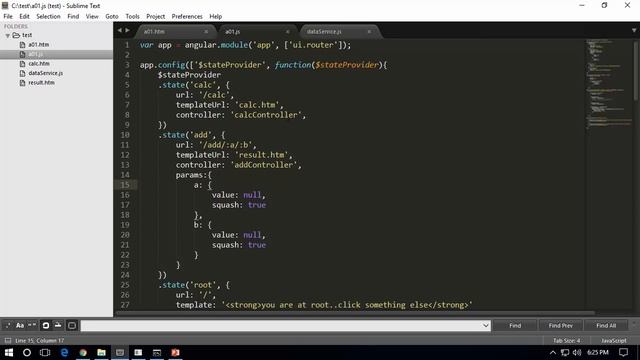Click the file icon beside result.htm
Viewport: 640px width, 360px height.
[x=22, y=82]
